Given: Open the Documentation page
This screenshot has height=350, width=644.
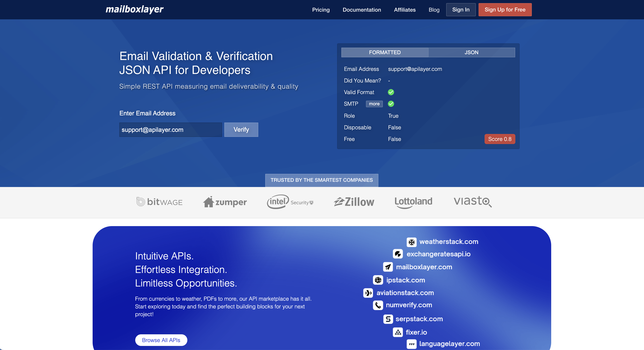Looking at the screenshot, I should (362, 10).
